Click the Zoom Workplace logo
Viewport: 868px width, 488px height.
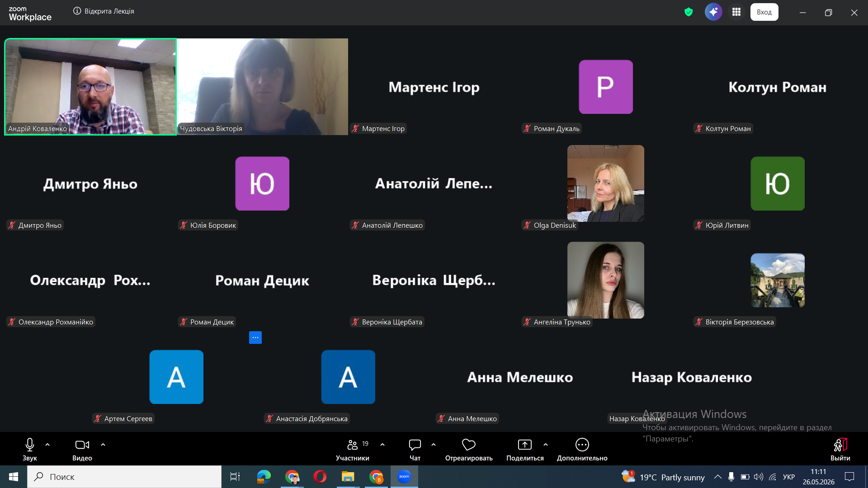[x=30, y=14]
